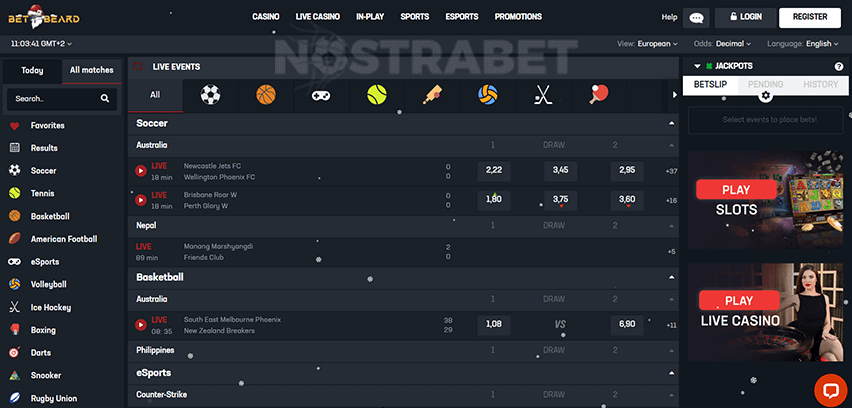Open the Sports menu item
The width and height of the screenshot is (852, 408).
tap(415, 17)
